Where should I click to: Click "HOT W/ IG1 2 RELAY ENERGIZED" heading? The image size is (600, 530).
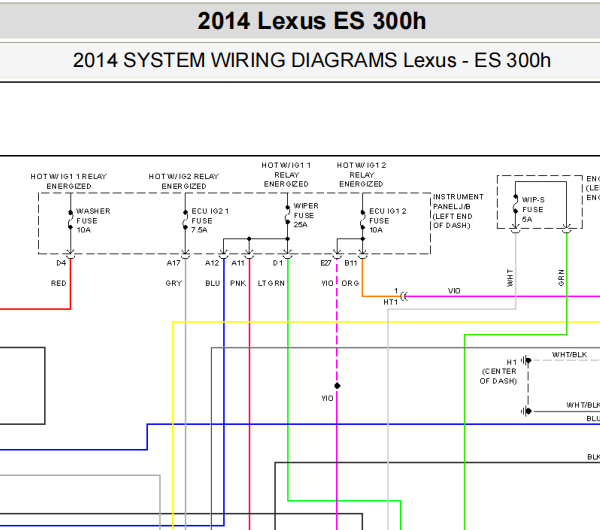(361, 174)
